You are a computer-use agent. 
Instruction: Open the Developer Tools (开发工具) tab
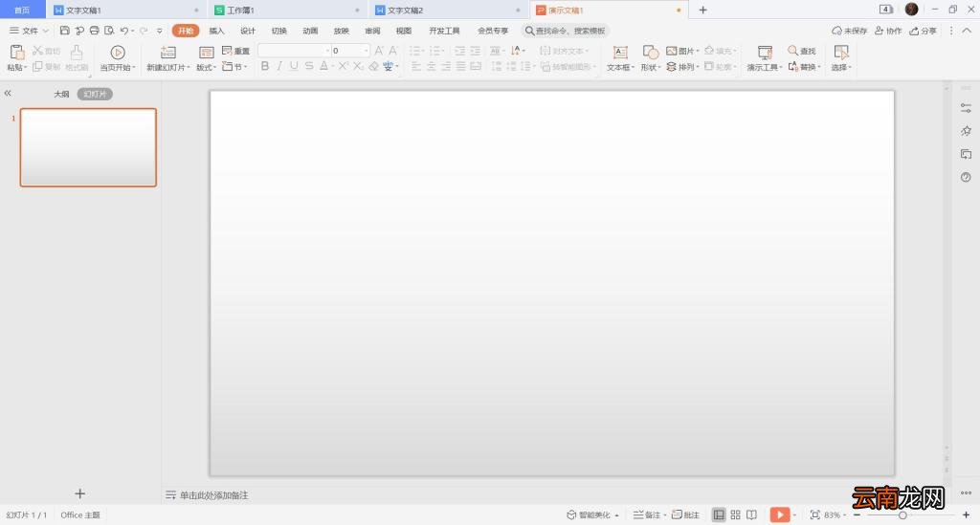click(x=444, y=31)
